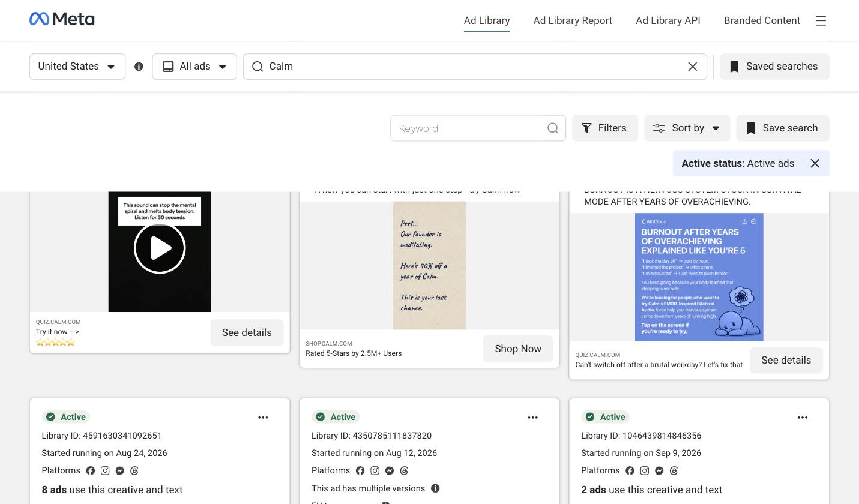Image resolution: width=859 pixels, height=504 pixels.
Task: Expand the Sort by dropdown
Action: pos(687,128)
